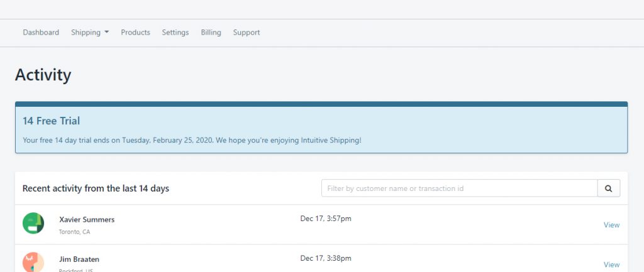Select the Xavier Summers customer name
The width and height of the screenshot is (644, 272).
(x=87, y=219)
